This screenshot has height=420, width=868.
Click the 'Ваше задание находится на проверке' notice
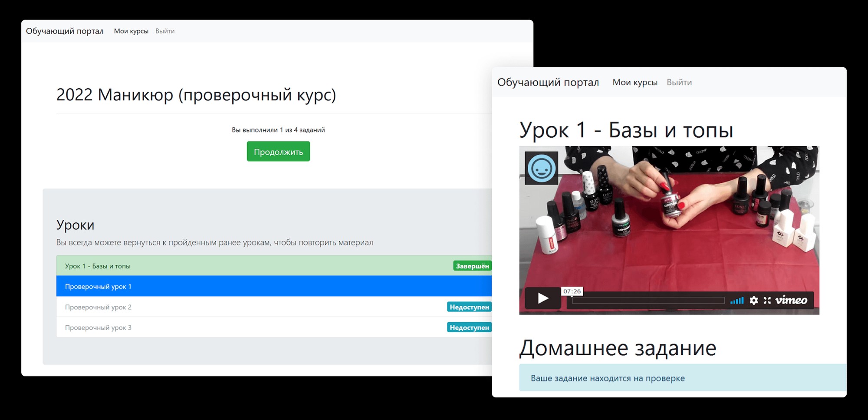coord(683,378)
